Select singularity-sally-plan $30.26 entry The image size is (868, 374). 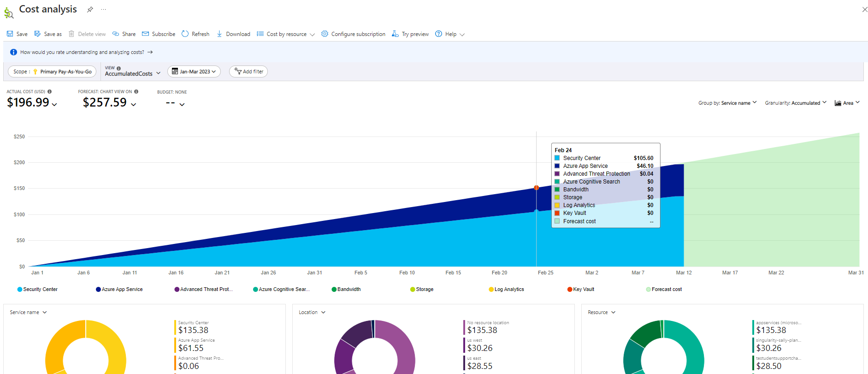pyautogui.click(x=777, y=345)
